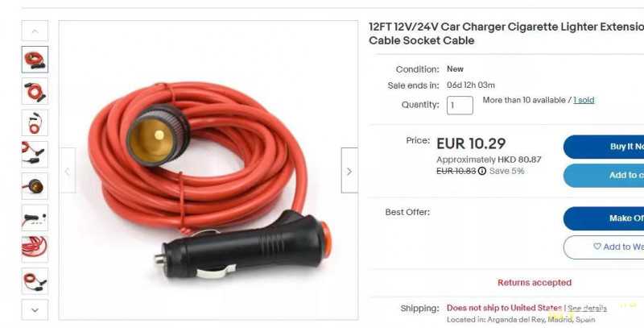This screenshot has height=328, width=644.
Task: Click the Quantity input field
Action: (460, 106)
